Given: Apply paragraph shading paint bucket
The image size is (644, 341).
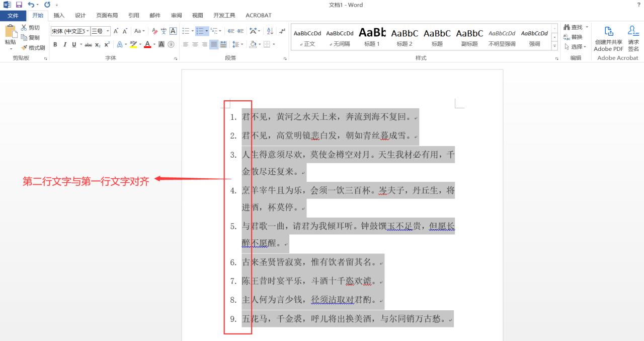Looking at the screenshot, I should 253,44.
